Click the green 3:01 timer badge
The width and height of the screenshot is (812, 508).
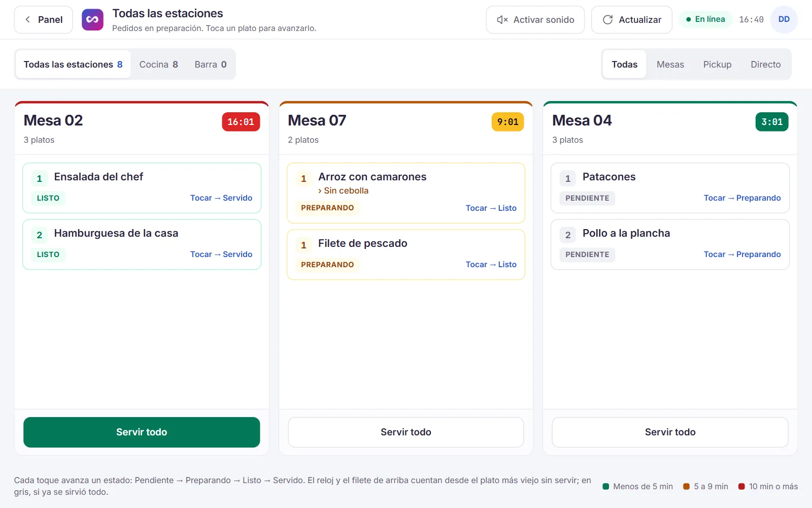[x=771, y=122]
